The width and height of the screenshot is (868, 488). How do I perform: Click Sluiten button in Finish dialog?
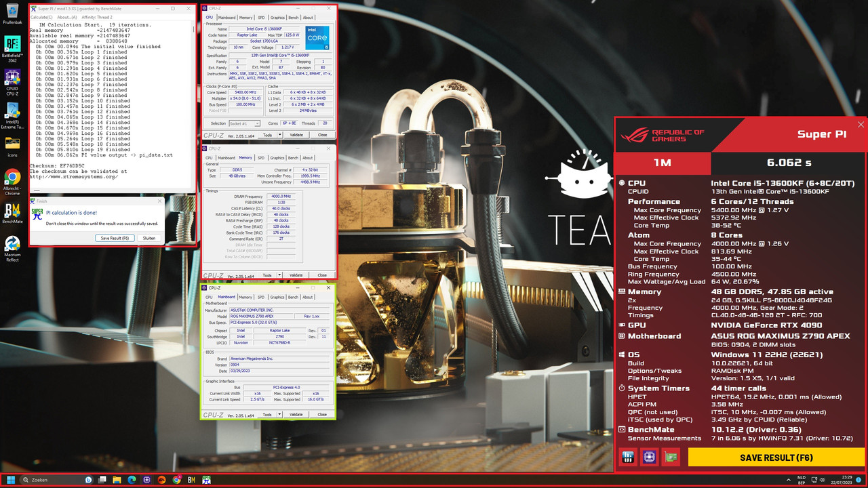149,238
